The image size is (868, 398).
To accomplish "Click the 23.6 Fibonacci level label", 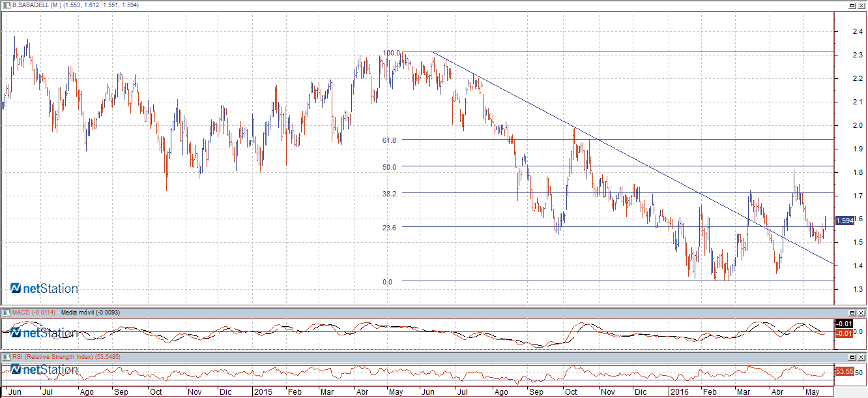I will pyautogui.click(x=390, y=227).
